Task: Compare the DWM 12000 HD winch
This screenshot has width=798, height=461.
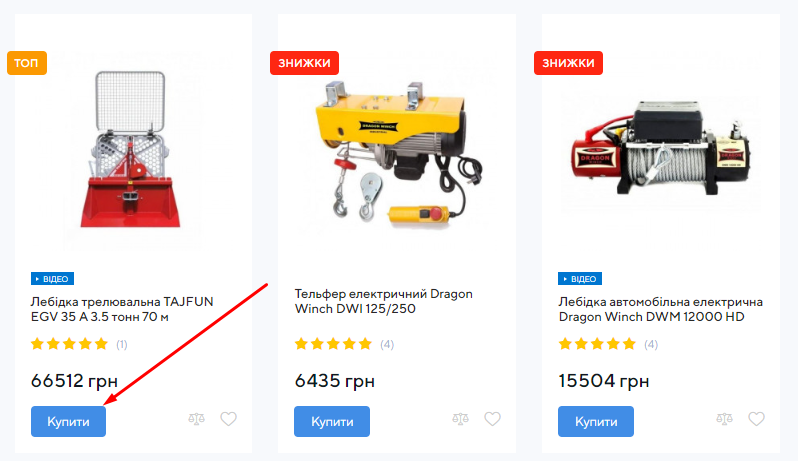Action: click(724, 419)
